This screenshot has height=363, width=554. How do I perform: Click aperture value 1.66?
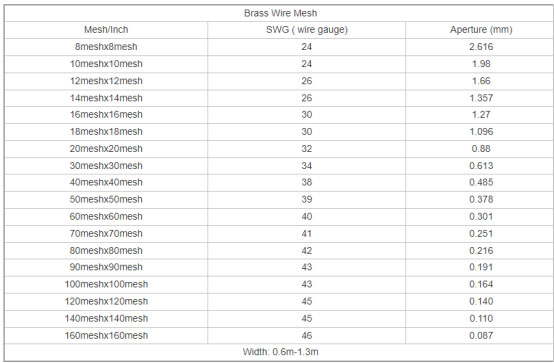(481, 81)
